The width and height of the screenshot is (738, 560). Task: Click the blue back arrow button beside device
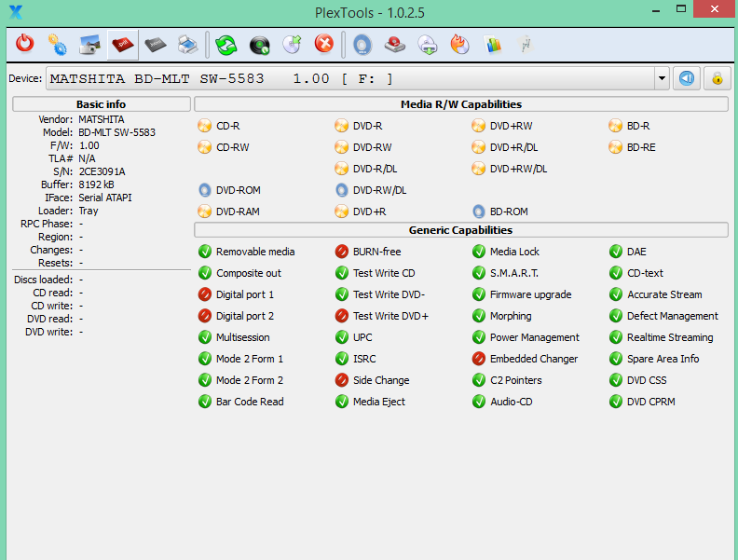[687, 78]
